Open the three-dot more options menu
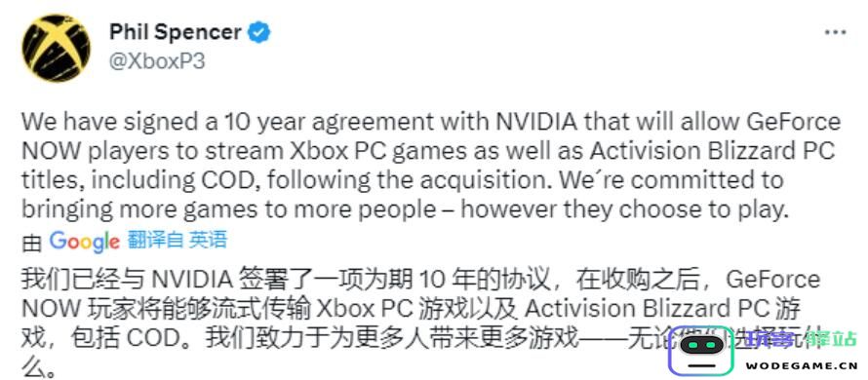This screenshot has height=380, width=868. click(x=836, y=32)
